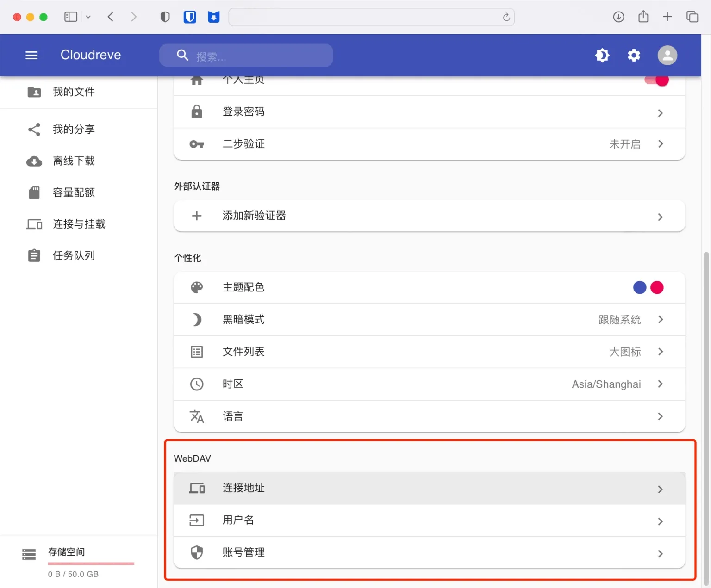
Task: Open settings gear in Cloudreve header
Action: tap(634, 56)
